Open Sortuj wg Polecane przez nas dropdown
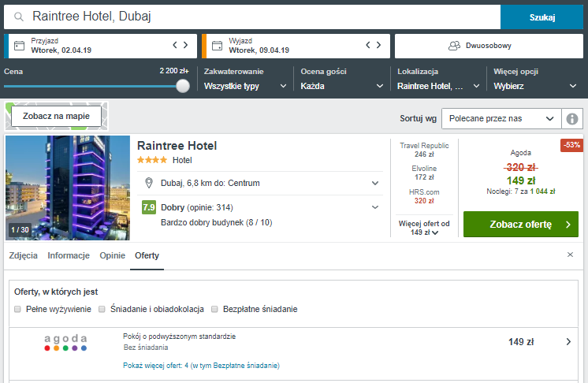 501,119
